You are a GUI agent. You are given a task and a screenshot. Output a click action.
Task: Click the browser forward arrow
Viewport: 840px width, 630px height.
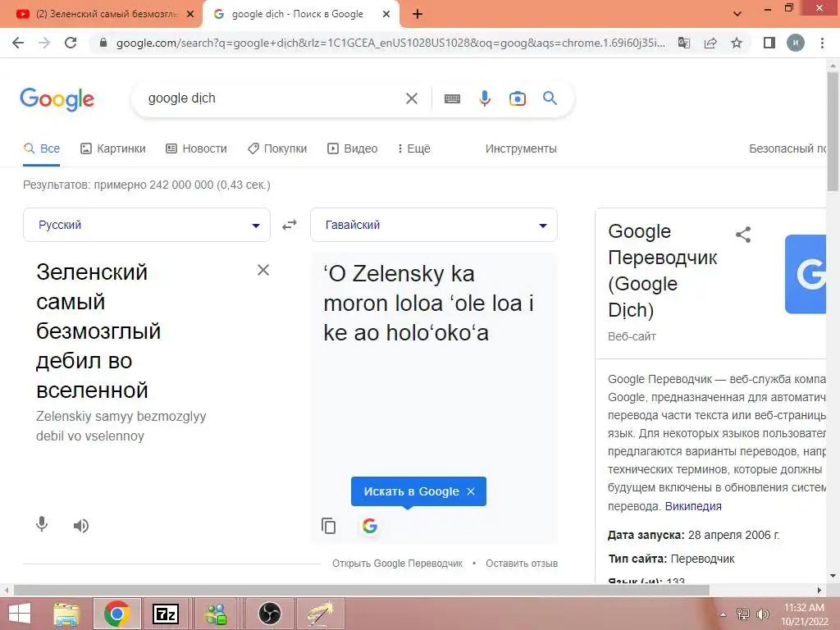[x=44, y=43]
